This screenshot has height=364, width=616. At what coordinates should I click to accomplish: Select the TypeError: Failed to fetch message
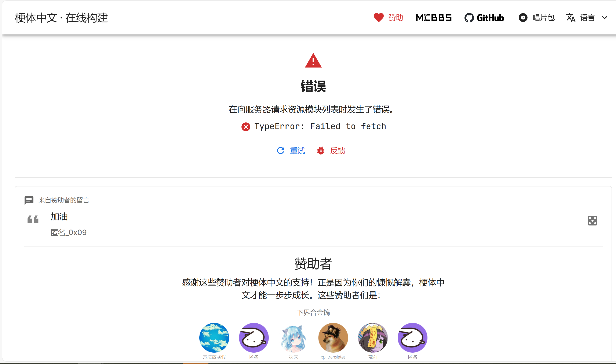(x=320, y=126)
